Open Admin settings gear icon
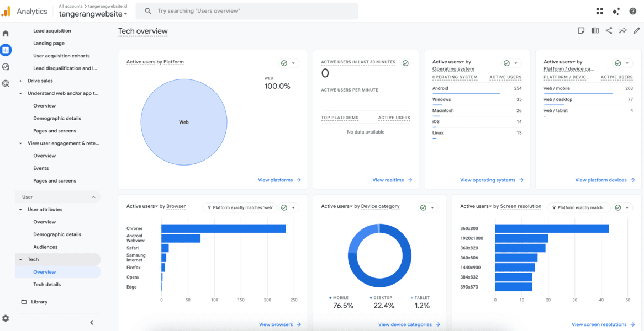The height and width of the screenshot is (331, 644). (x=6, y=318)
